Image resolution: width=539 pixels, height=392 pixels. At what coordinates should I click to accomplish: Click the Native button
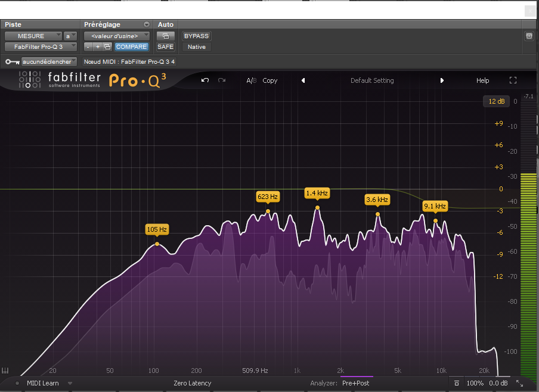coord(197,46)
